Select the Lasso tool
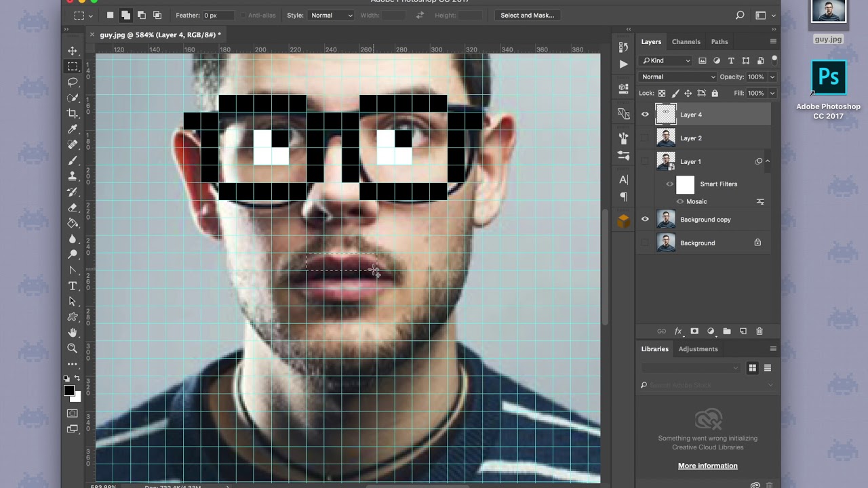 (x=72, y=82)
